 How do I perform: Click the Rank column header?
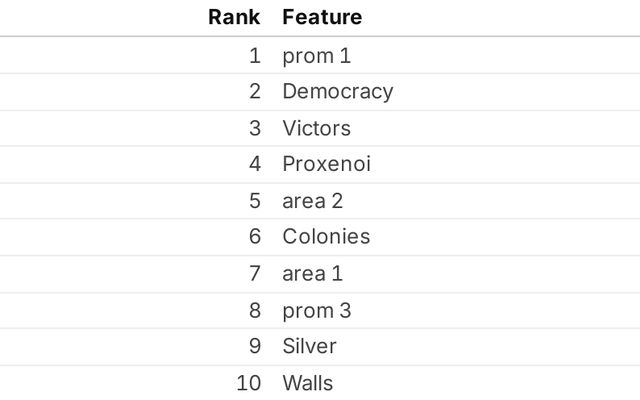(234, 17)
